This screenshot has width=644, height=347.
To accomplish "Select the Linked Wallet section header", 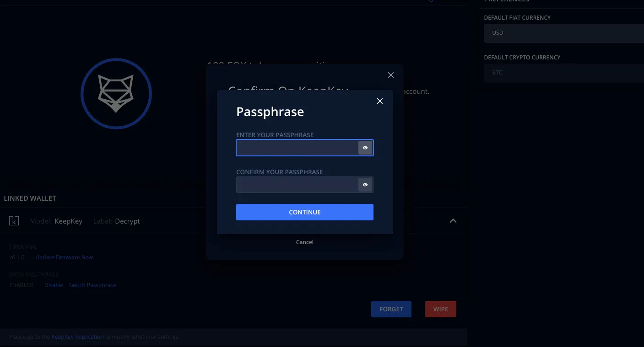I will (x=30, y=198).
